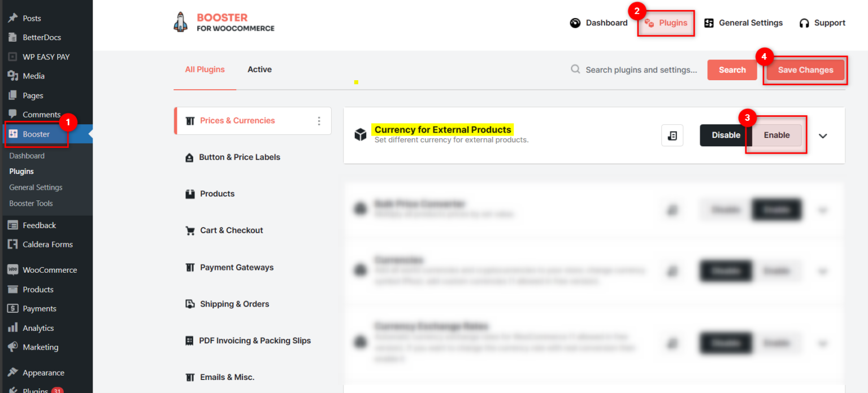Viewport: 868px width, 393px height.
Task: Click the WooCommerce icon in sidebar
Action: coord(13,270)
